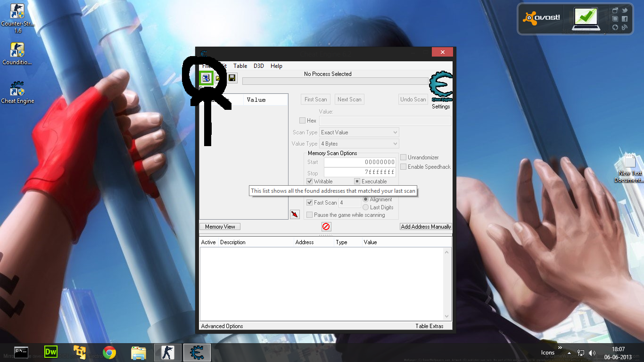
Task: Open the Scan Type dropdown
Action: click(x=359, y=132)
